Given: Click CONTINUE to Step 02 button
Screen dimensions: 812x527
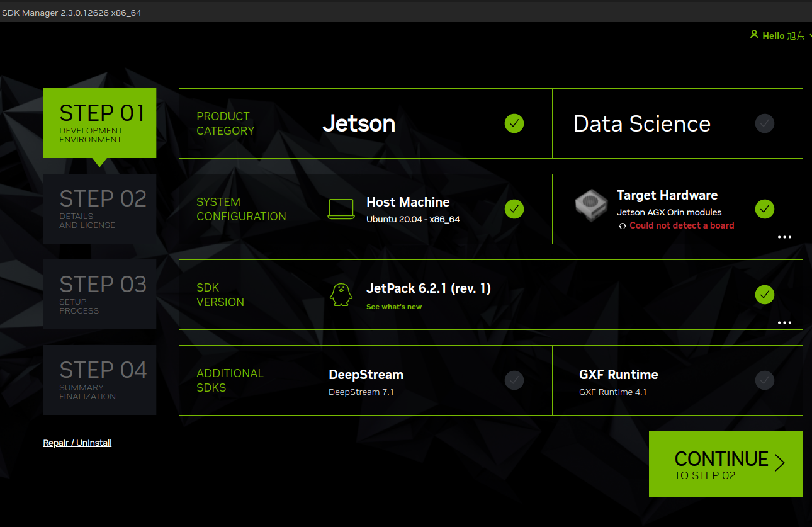Looking at the screenshot, I should tap(726, 464).
